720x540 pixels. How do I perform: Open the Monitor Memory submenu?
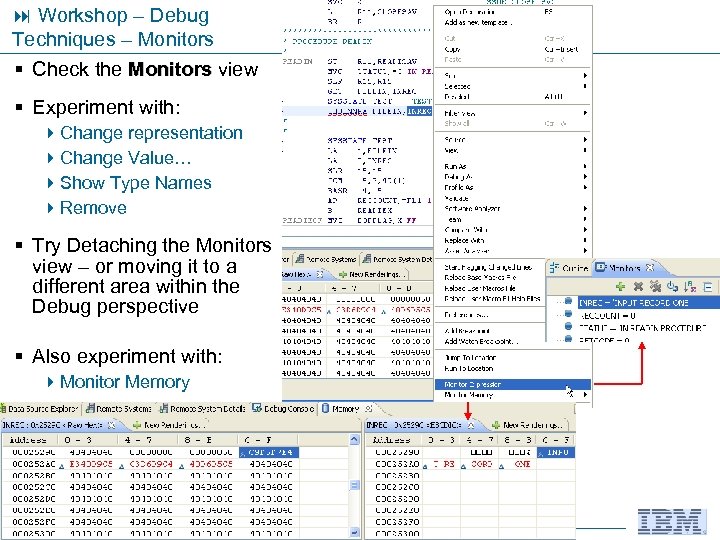click(x=512, y=395)
